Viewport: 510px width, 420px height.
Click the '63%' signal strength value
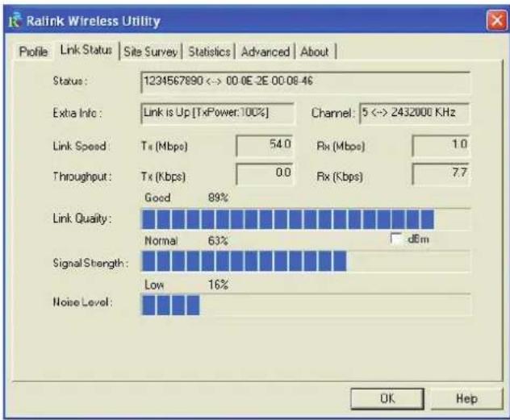point(218,241)
